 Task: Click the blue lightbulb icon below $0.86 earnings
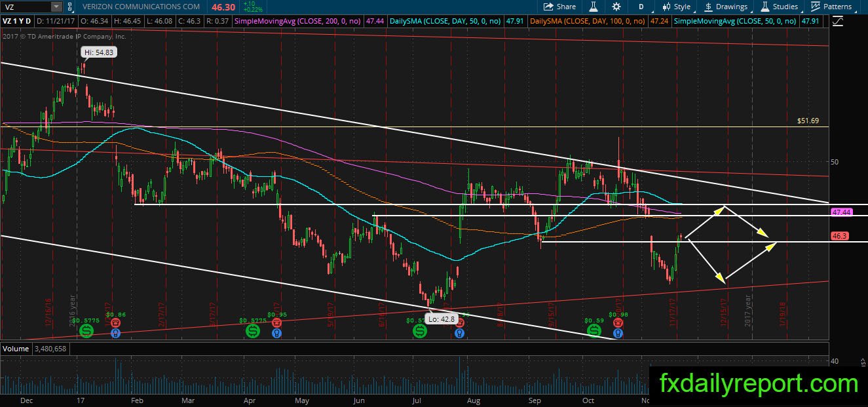pyautogui.click(x=115, y=333)
